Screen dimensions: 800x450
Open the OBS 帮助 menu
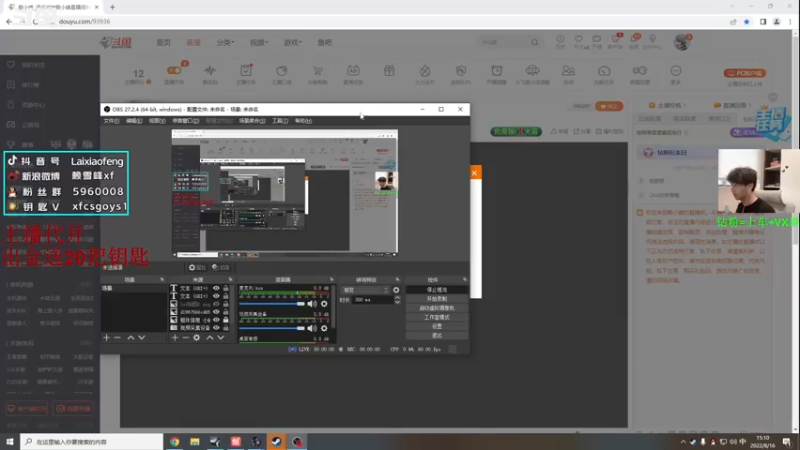[303, 121]
